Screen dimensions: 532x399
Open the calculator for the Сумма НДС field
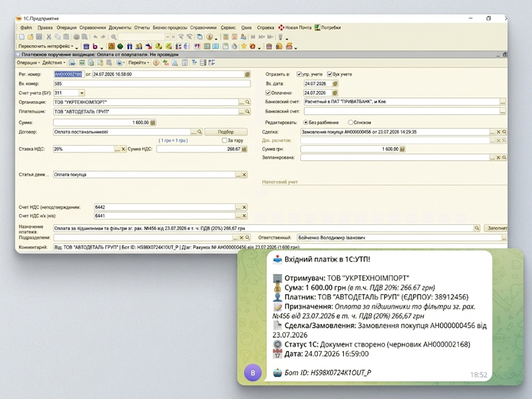(244, 149)
